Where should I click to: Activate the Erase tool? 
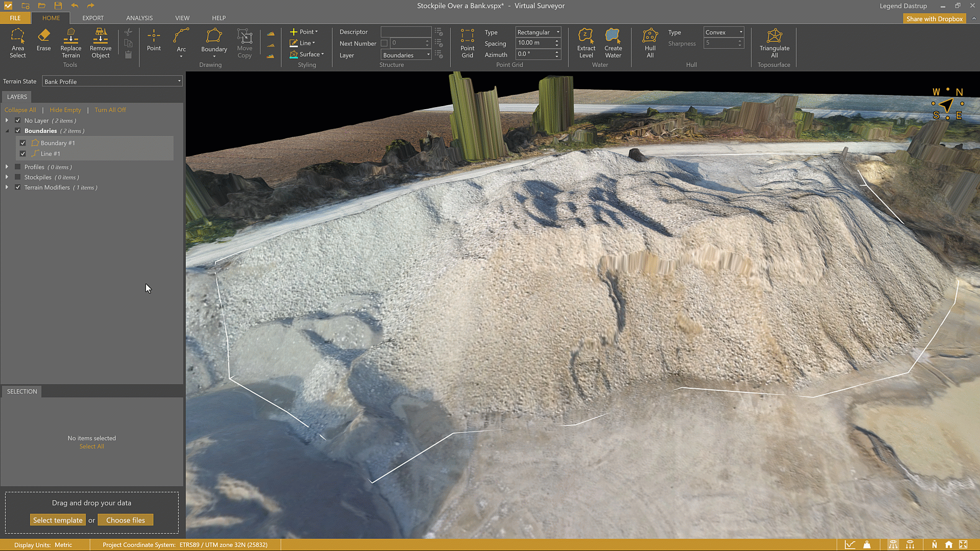point(43,40)
